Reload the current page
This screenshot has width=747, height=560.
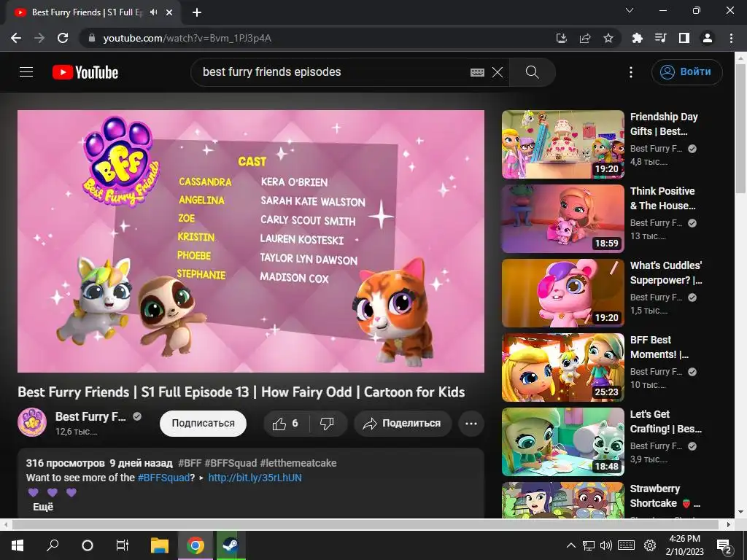(x=63, y=38)
